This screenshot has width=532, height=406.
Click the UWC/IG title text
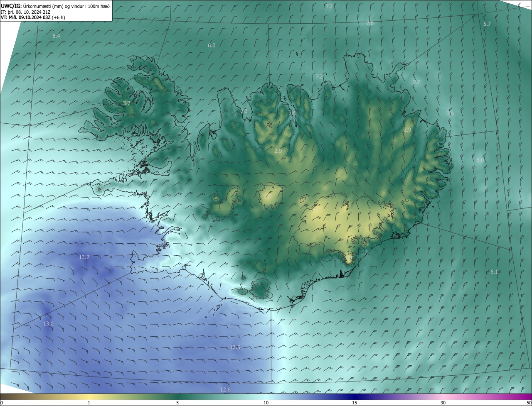click(11, 6)
